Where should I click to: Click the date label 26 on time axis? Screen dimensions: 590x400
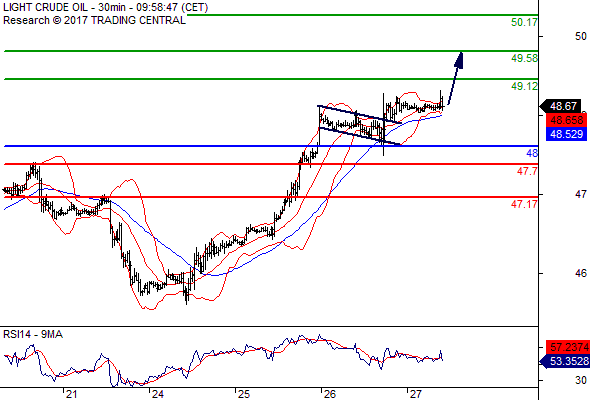pyautogui.click(x=330, y=394)
